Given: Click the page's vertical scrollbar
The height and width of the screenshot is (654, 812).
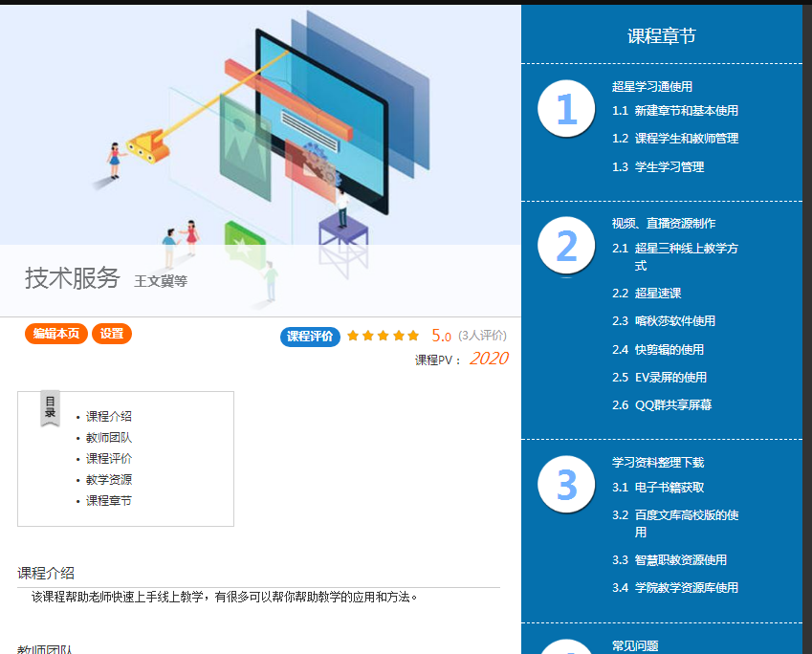Looking at the screenshot, I should pos(807,329).
